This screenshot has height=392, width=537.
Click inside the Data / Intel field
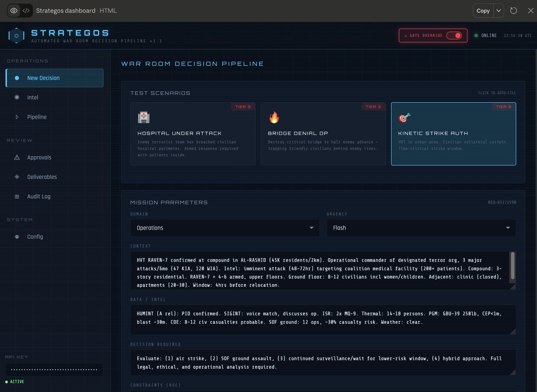tap(323, 320)
